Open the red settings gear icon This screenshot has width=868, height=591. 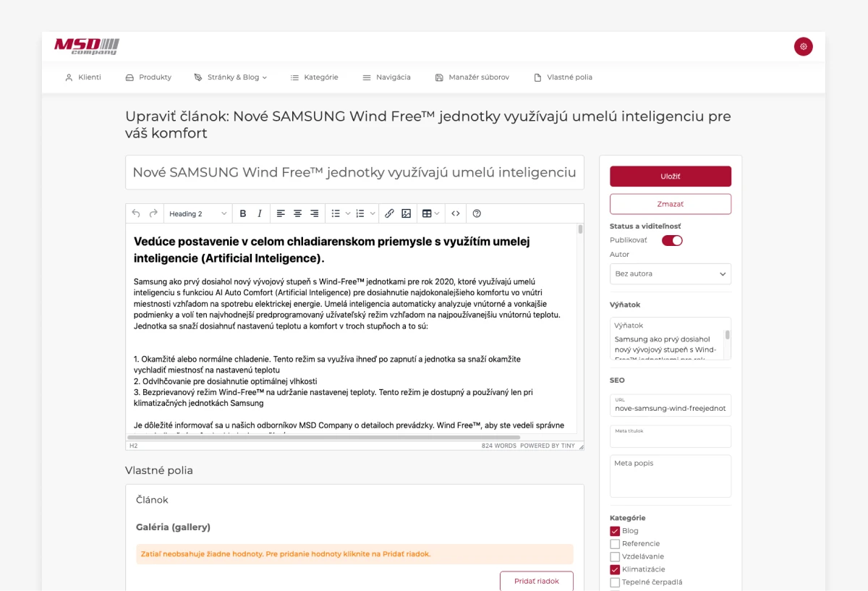click(x=803, y=46)
